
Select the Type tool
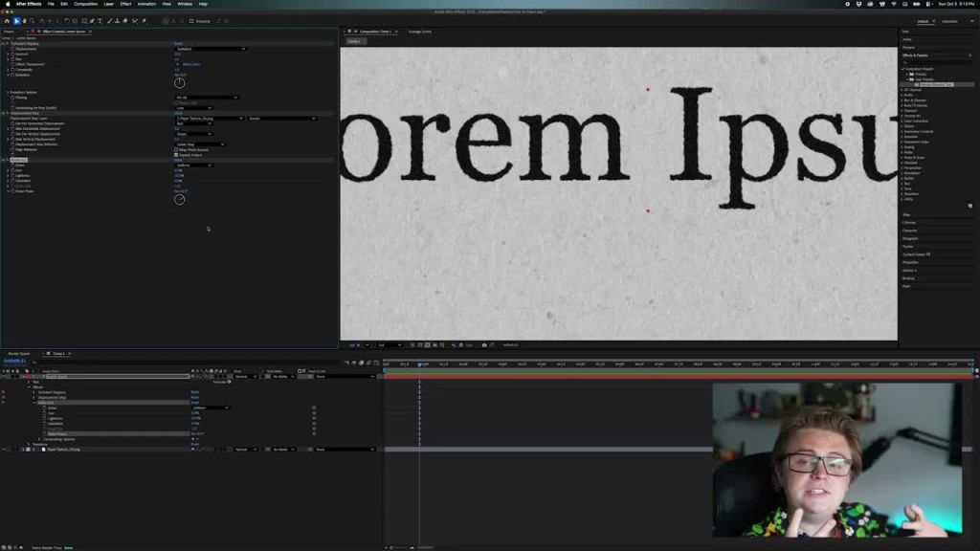[x=100, y=21]
